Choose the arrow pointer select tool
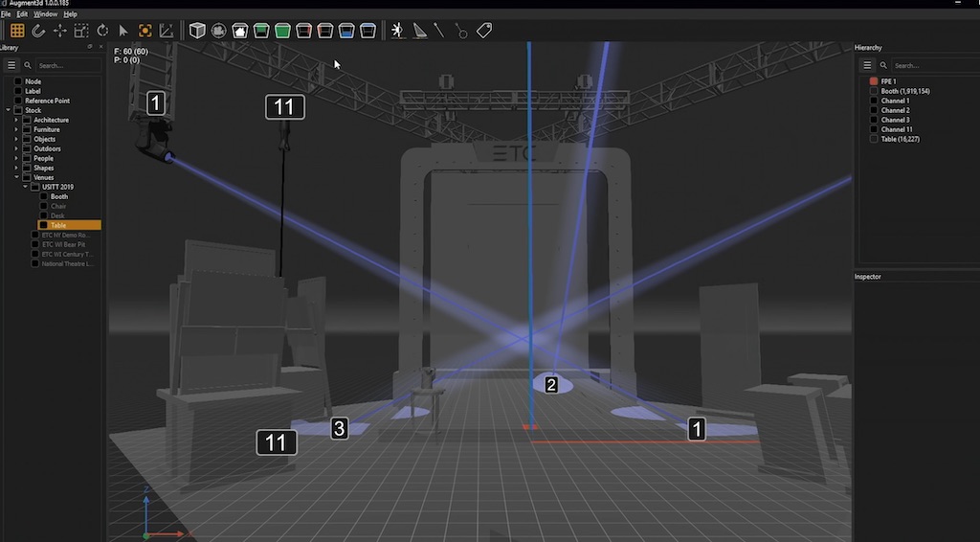980x542 pixels. coord(123,31)
